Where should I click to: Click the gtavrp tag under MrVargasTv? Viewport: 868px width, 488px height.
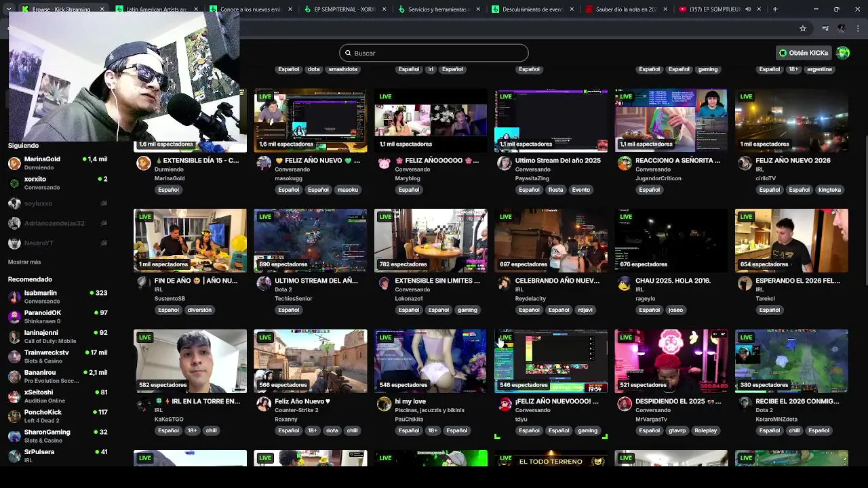coord(677,430)
